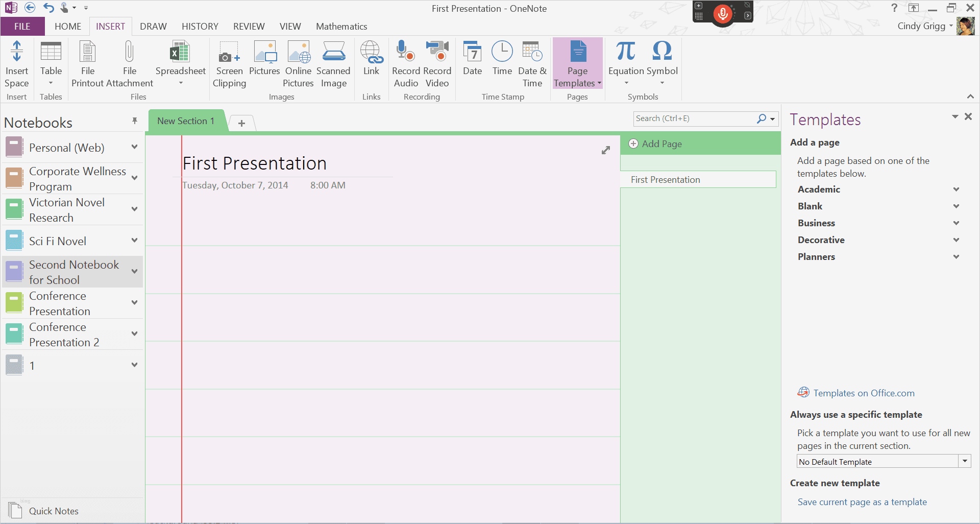The height and width of the screenshot is (524, 980).
Task: Click Save current page as a template
Action: [x=862, y=502]
